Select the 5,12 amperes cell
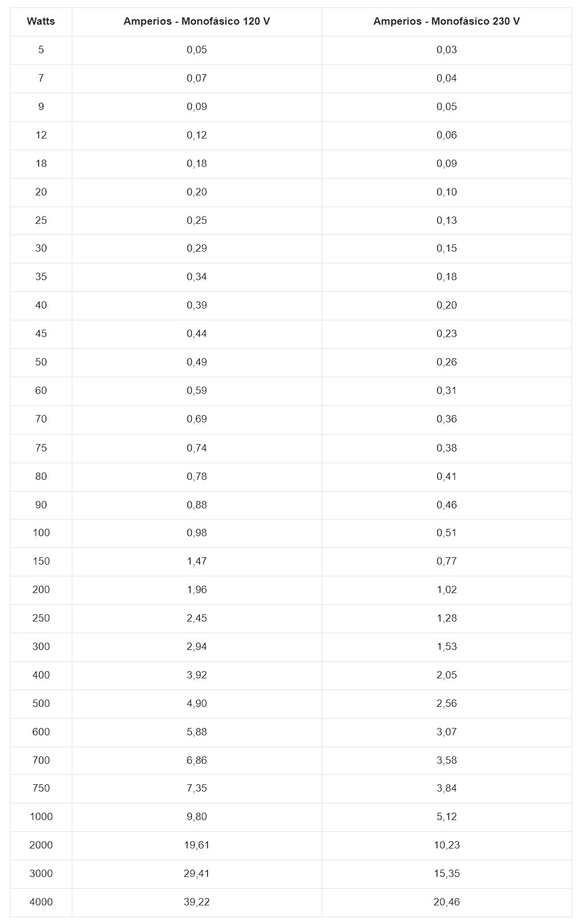 point(447,817)
